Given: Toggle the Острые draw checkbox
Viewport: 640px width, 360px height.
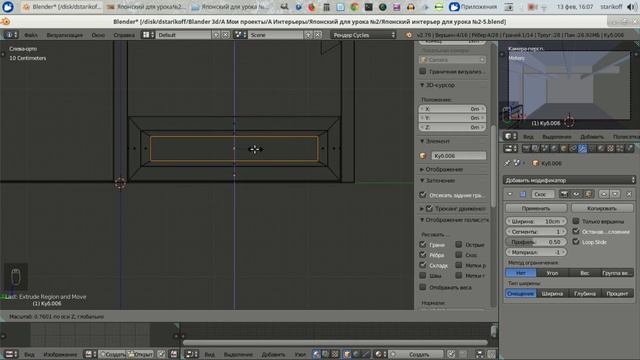Looking at the screenshot, I should (x=459, y=244).
